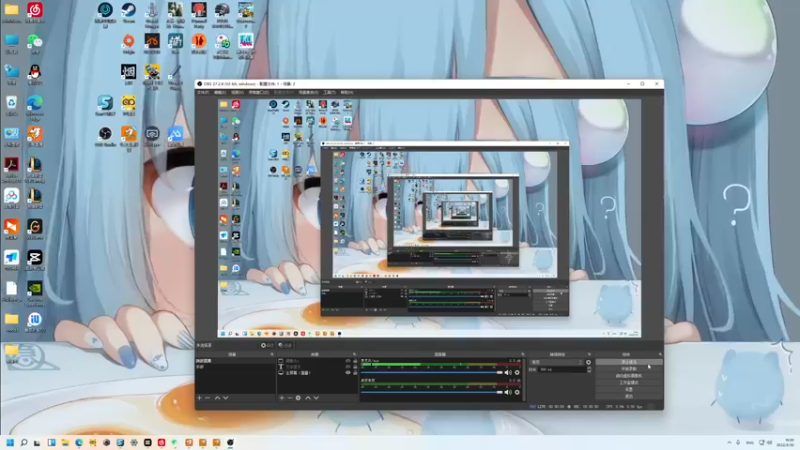This screenshot has height=450, width=800.
Task: Open the Tools menu in OBS
Action: (x=330, y=92)
